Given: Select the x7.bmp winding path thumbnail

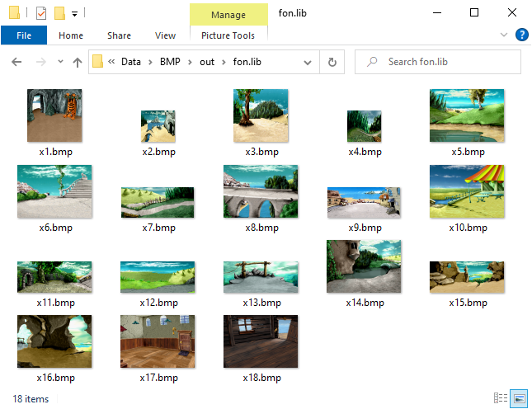Looking at the screenshot, I should pos(158,203).
